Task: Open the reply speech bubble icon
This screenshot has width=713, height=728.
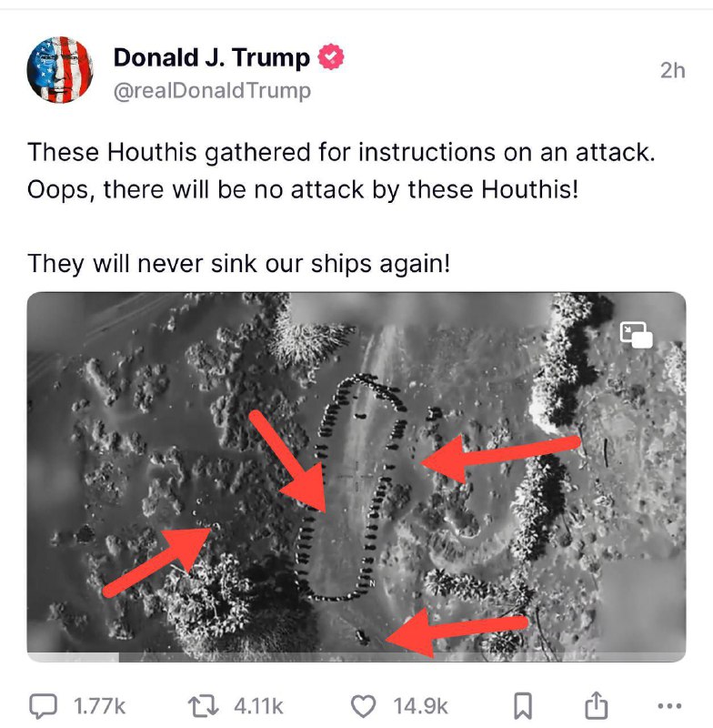Action: tap(43, 706)
